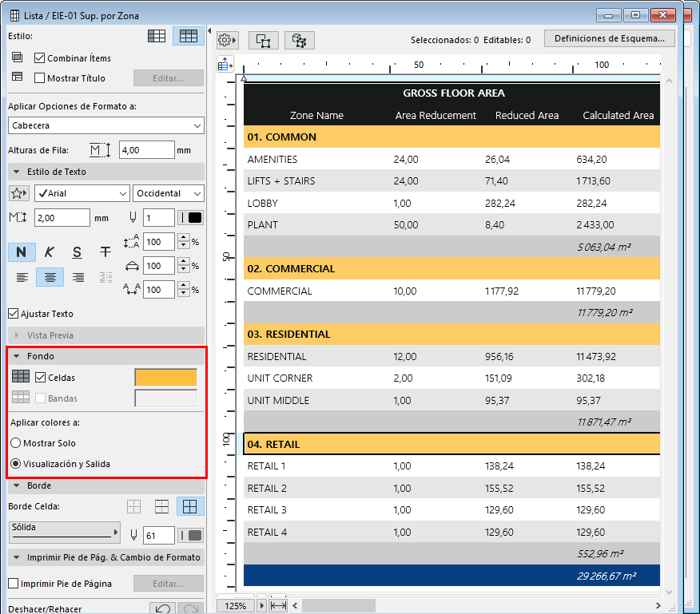Enable Mostrar Título checkbox
The height and width of the screenshot is (614, 700).
tap(40, 78)
